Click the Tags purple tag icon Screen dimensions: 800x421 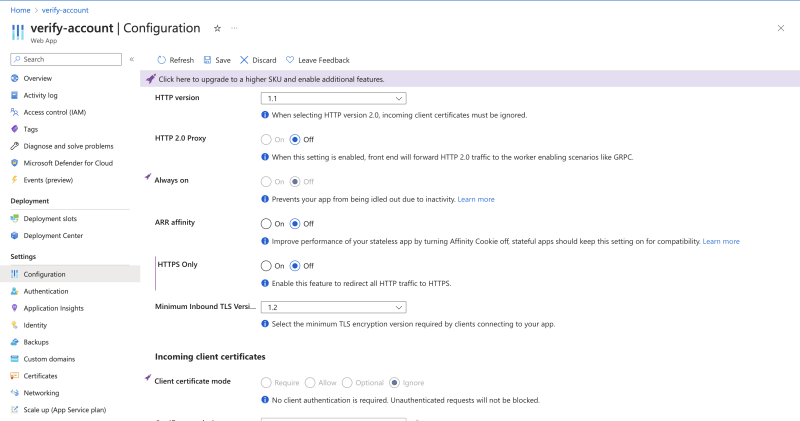14,129
